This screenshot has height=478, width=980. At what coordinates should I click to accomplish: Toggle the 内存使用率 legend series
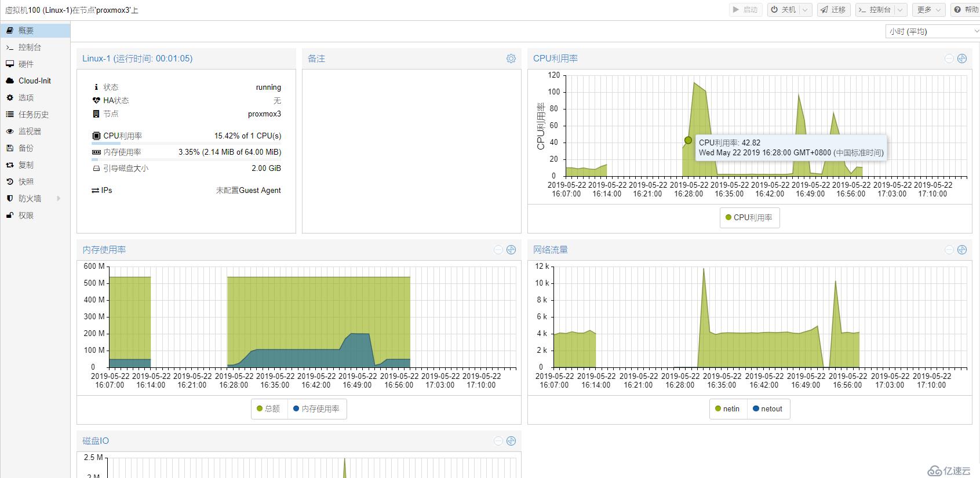(x=317, y=408)
